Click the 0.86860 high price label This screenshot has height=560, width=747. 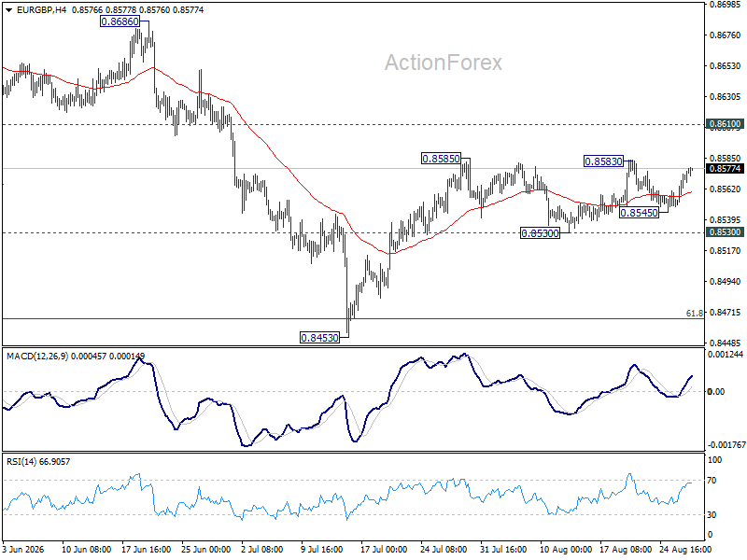pyautogui.click(x=120, y=21)
